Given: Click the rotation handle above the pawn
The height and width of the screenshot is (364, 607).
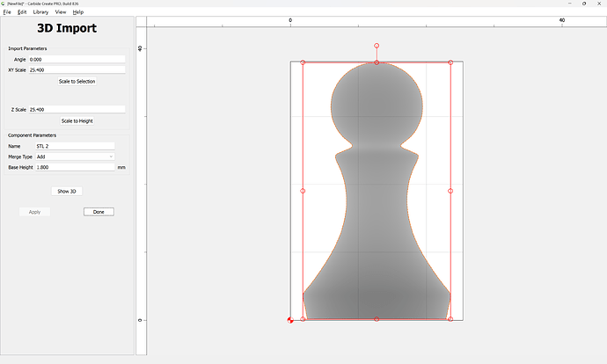Looking at the screenshot, I should click(x=377, y=45).
